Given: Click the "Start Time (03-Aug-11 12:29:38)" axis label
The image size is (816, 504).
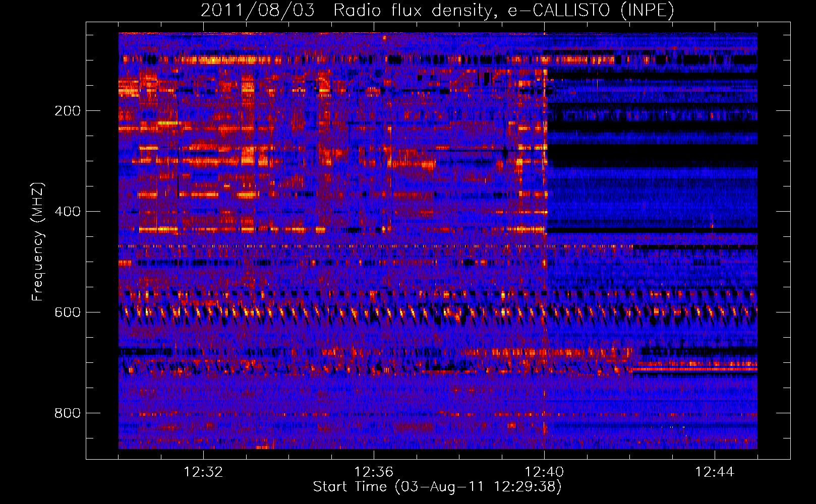Looking at the screenshot, I should 437,487.
